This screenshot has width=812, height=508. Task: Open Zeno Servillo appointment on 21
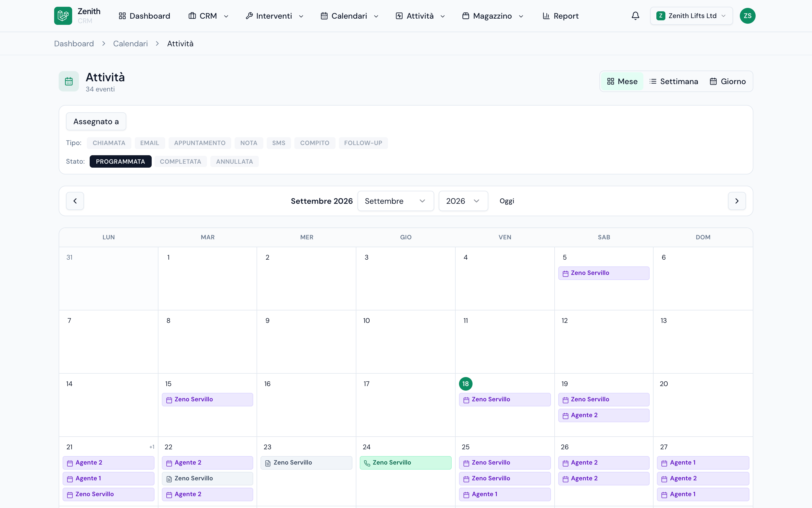108,494
